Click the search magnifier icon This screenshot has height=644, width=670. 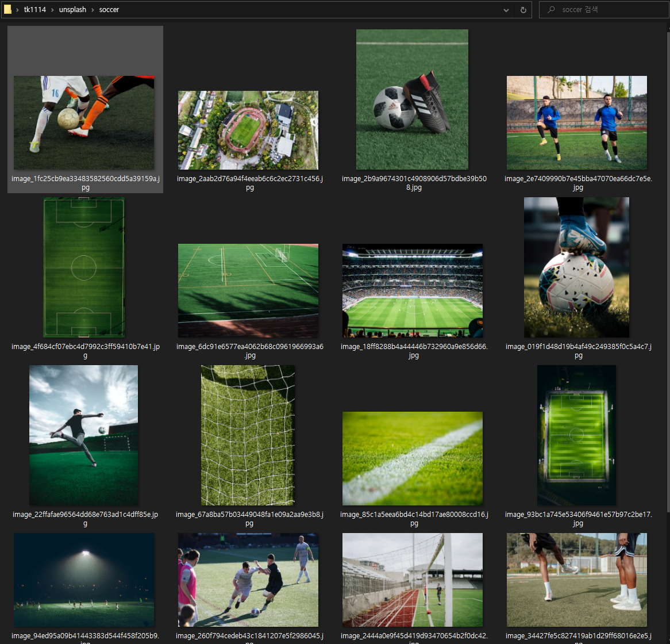[x=551, y=9]
